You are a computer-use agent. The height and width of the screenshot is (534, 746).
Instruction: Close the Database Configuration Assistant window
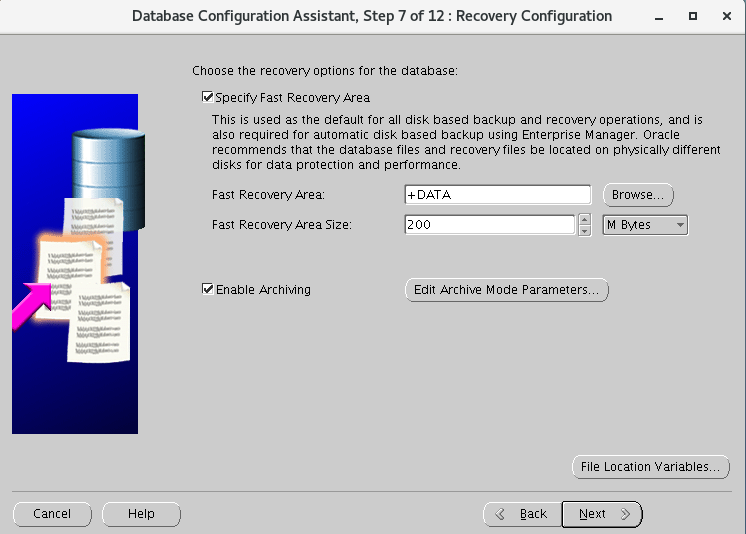tap(726, 16)
